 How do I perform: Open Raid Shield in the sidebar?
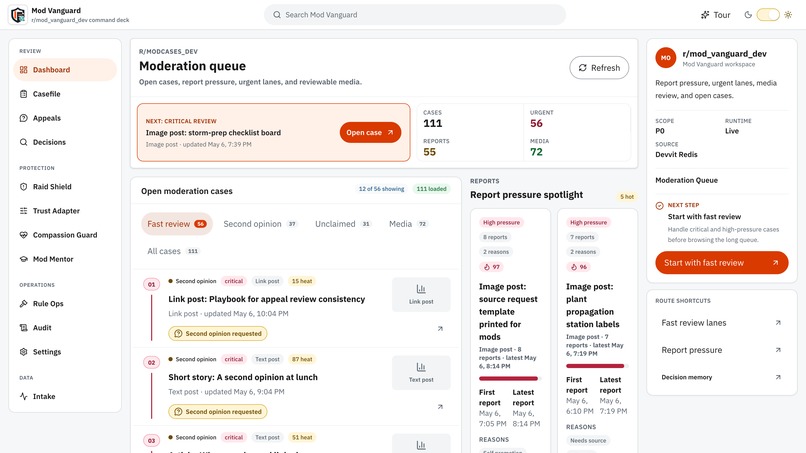point(65,187)
